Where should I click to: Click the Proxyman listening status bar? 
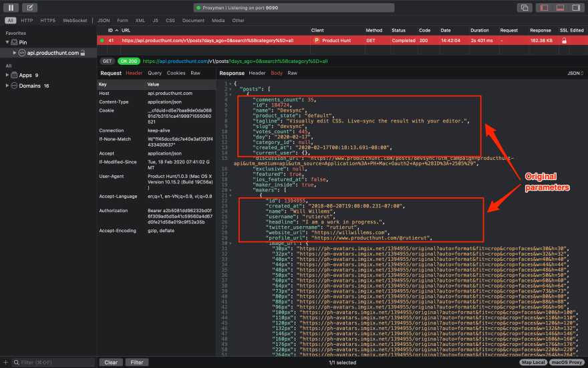(x=293, y=7)
